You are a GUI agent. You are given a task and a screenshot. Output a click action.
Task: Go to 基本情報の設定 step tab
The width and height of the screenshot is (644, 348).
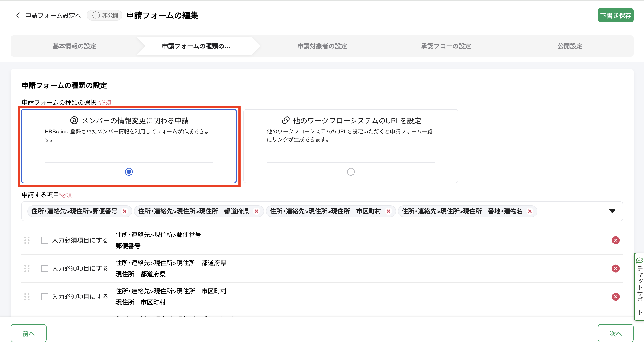(74, 46)
